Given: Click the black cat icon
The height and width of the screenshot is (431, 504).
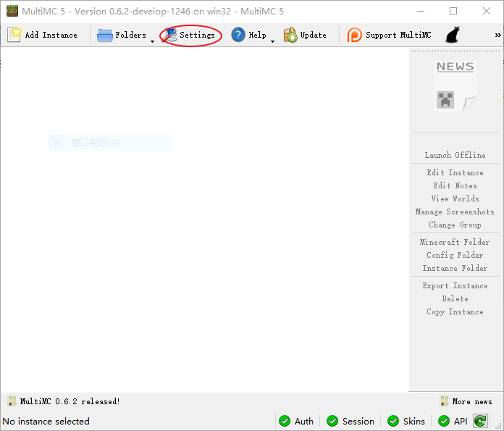Looking at the screenshot, I should pyautogui.click(x=453, y=35).
